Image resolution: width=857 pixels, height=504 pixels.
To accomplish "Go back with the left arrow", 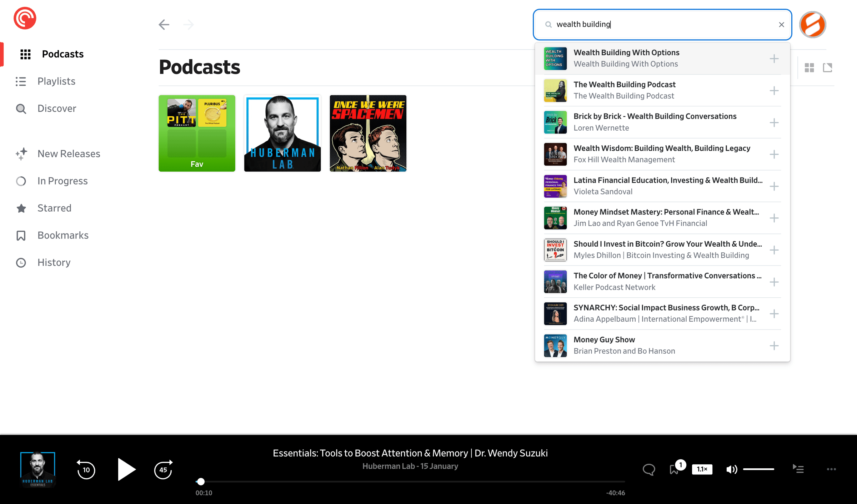I will [x=164, y=25].
